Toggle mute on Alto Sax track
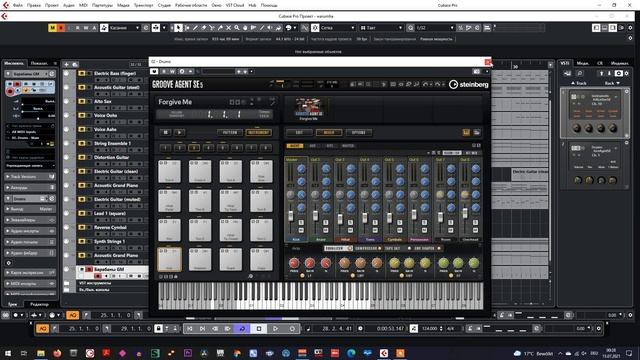 (82, 101)
